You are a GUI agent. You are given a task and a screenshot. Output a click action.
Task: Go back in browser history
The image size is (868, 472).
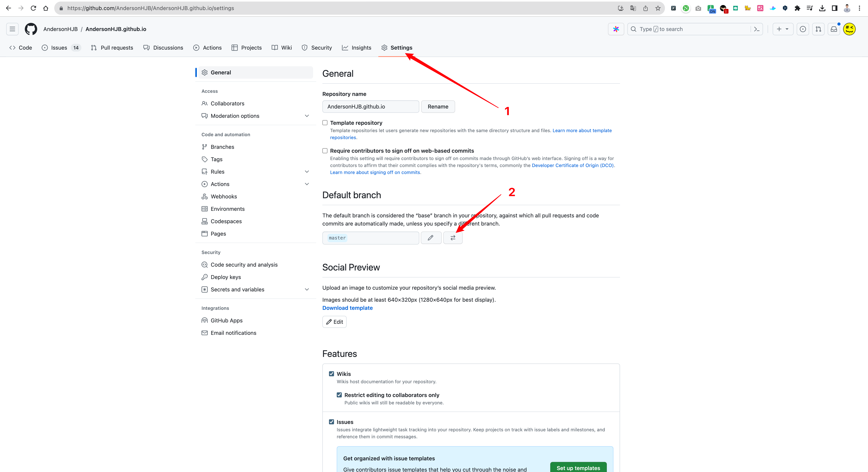[x=9, y=8]
